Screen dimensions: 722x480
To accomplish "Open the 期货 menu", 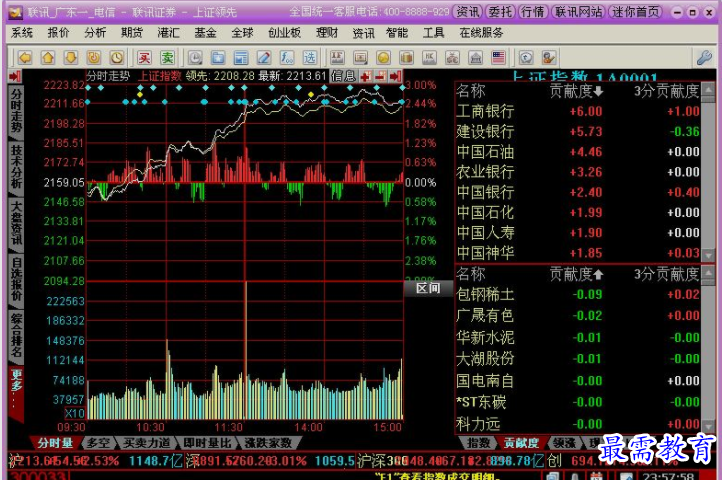I will [x=132, y=33].
